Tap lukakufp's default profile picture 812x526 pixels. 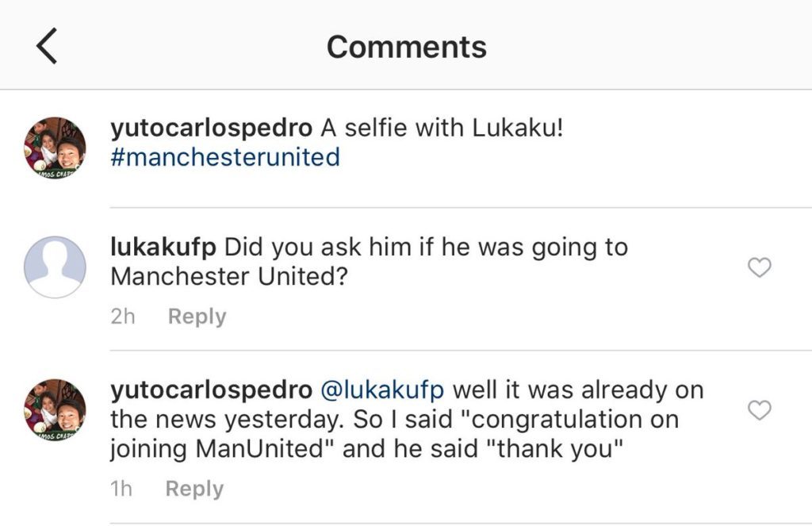click(55, 267)
